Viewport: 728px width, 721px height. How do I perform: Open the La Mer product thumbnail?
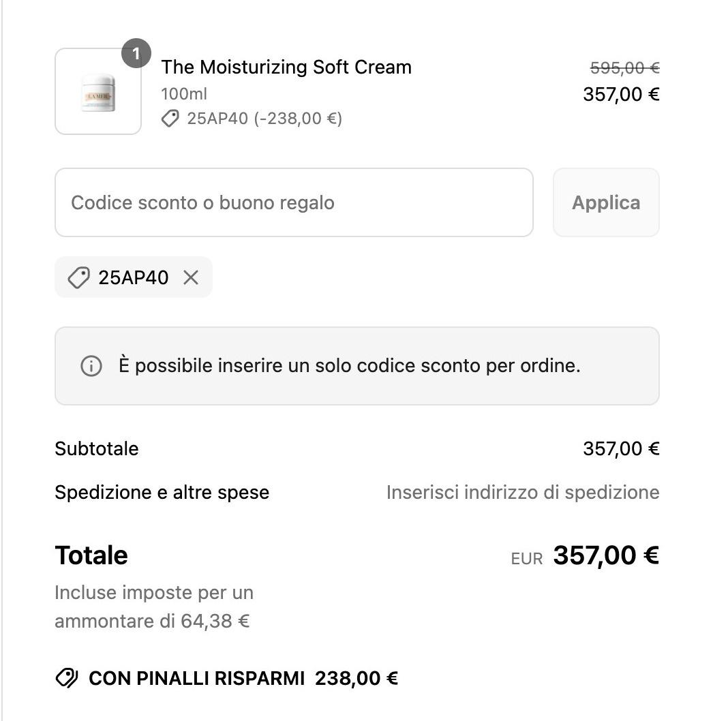pyautogui.click(x=98, y=91)
